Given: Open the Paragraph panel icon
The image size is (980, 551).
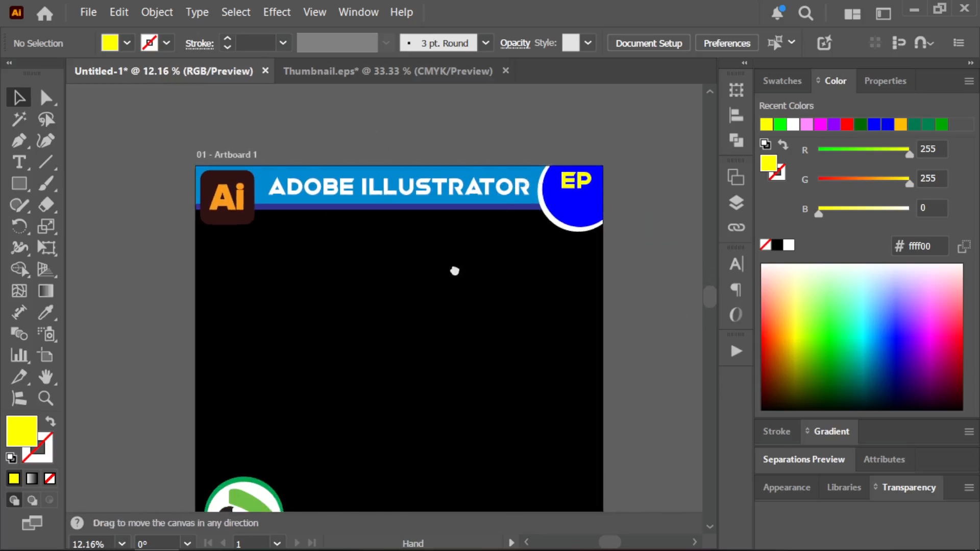Looking at the screenshot, I should click(x=736, y=290).
